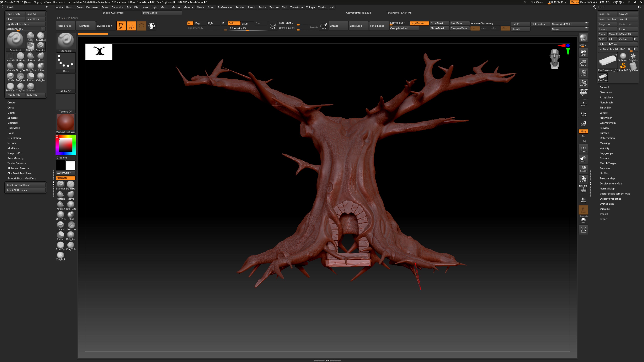Select the Clay brush icon

(31, 37)
